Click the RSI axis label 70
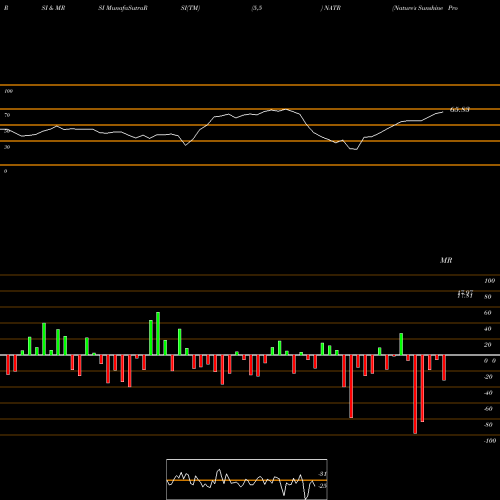 [x=7, y=115]
